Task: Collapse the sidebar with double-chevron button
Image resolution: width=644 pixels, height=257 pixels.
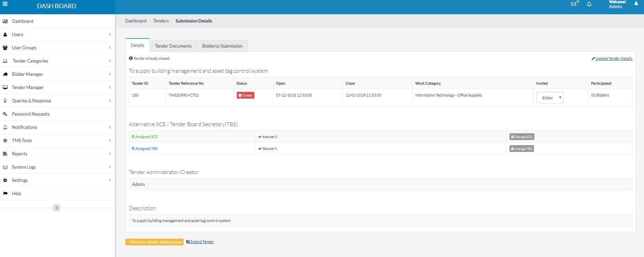Action: (x=57, y=208)
